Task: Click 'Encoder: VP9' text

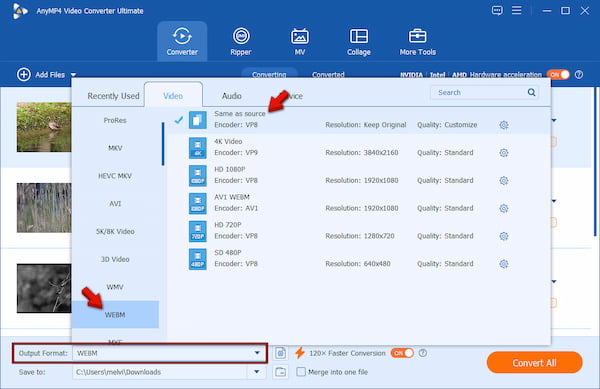Action: pos(236,153)
